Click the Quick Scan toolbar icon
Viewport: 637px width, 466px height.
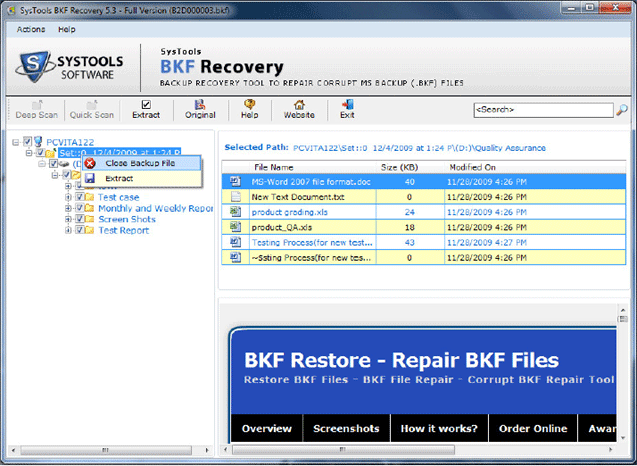click(92, 105)
